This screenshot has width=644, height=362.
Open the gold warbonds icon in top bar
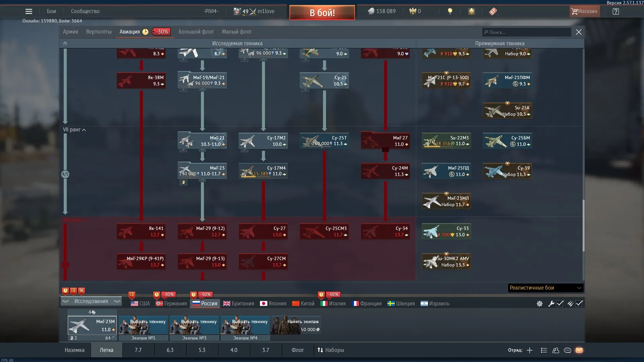click(x=472, y=11)
